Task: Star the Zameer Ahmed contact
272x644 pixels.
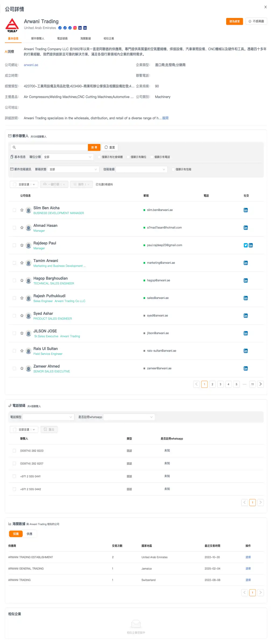Action: click(x=22, y=368)
